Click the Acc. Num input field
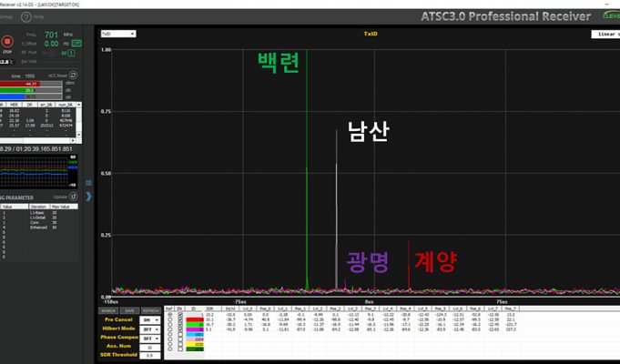Screen dimensions: 620x364 150,348
